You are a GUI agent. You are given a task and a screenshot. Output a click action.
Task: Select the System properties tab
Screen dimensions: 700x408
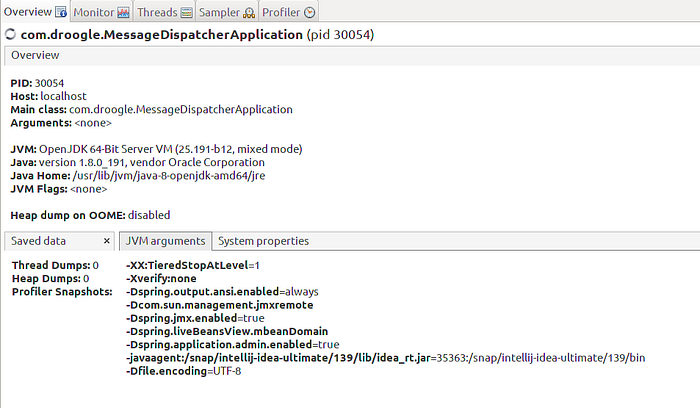263,241
